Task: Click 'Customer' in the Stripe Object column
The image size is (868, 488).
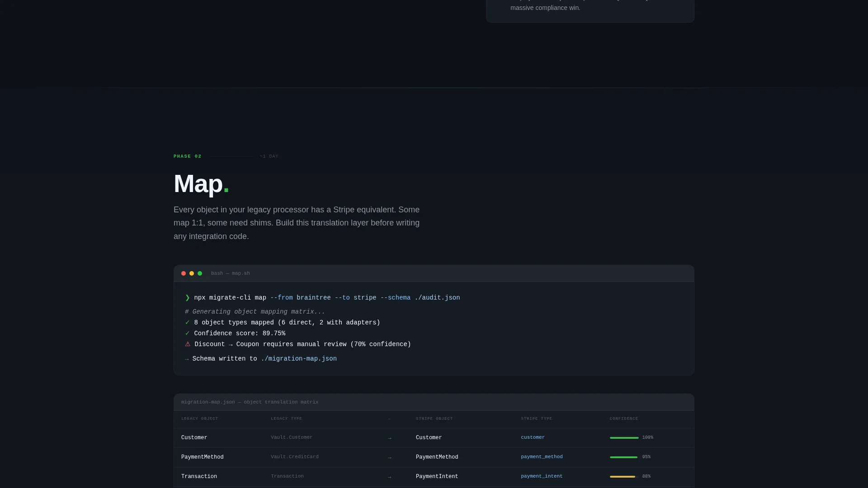Action: pyautogui.click(x=429, y=438)
